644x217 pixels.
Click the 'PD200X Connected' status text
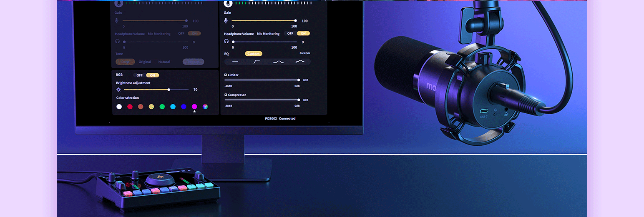280,119
